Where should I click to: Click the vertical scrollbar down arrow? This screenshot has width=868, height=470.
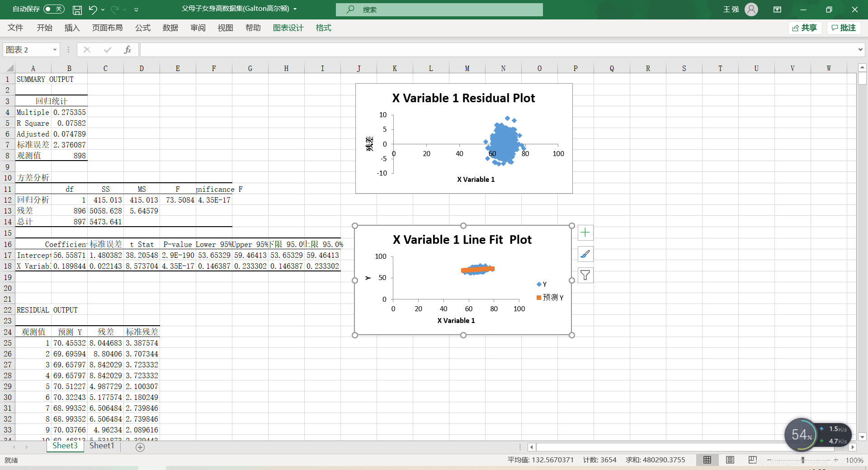(x=862, y=437)
